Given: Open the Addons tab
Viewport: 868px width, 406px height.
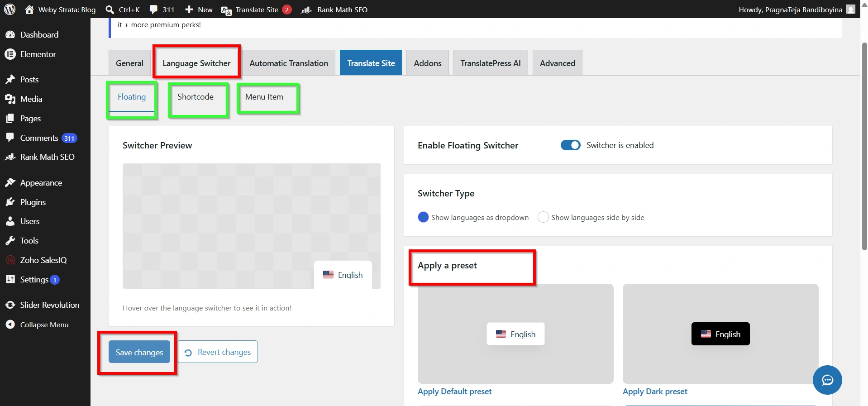Looking at the screenshot, I should coord(428,63).
